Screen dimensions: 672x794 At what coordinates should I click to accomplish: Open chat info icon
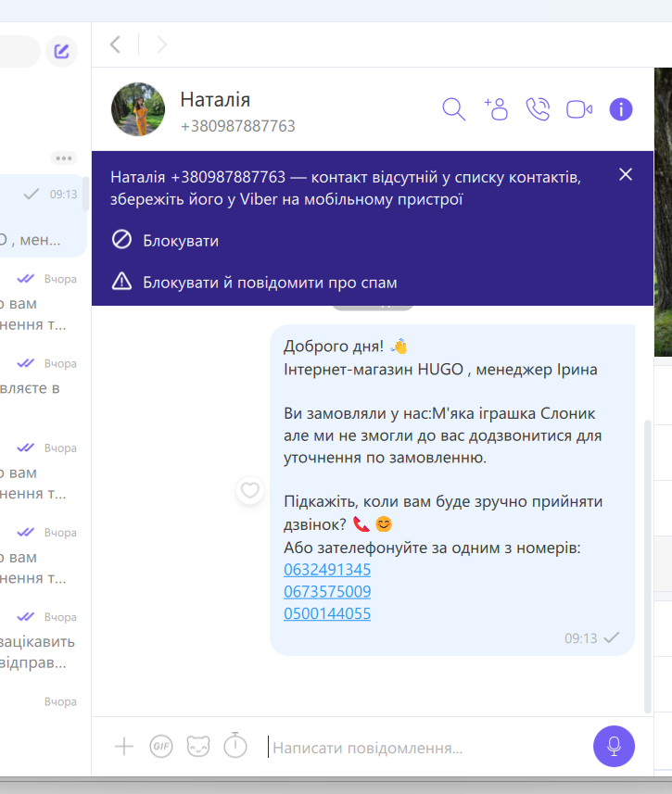point(621,109)
